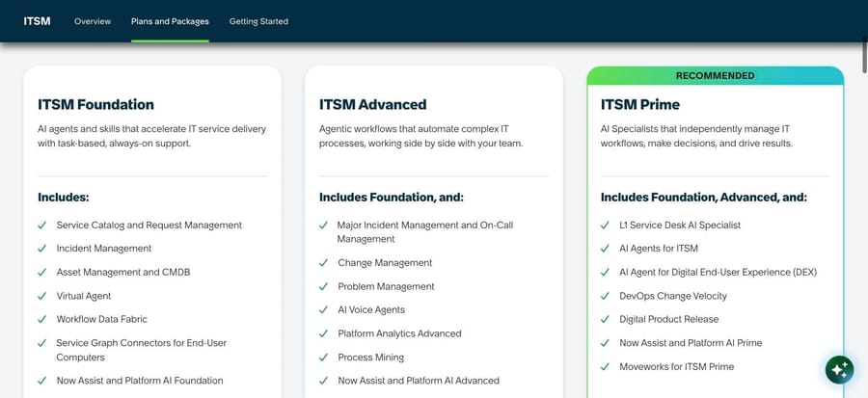This screenshot has width=868, height=398.
Task: Click checkmark beside Now Assist Platform AI Advanced
Action: (x=323, y=381)
